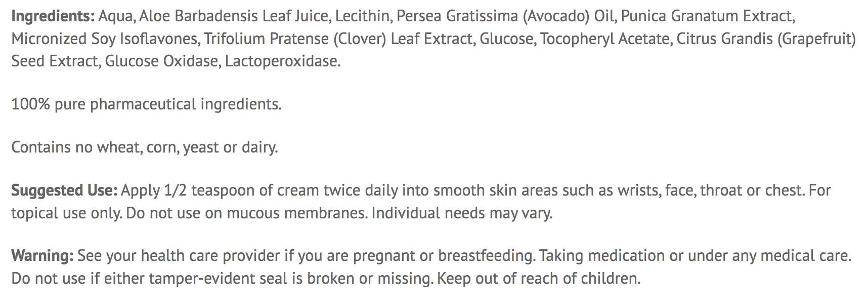Click "Keep out of reach of children." sentence
Screen dimensions: 868x305
(x=539, y=279)
